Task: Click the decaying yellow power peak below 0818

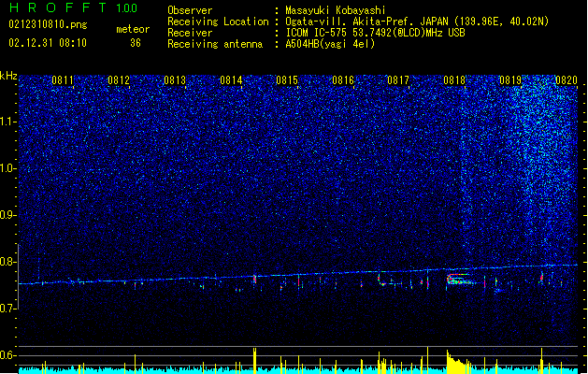Action: 459,362
